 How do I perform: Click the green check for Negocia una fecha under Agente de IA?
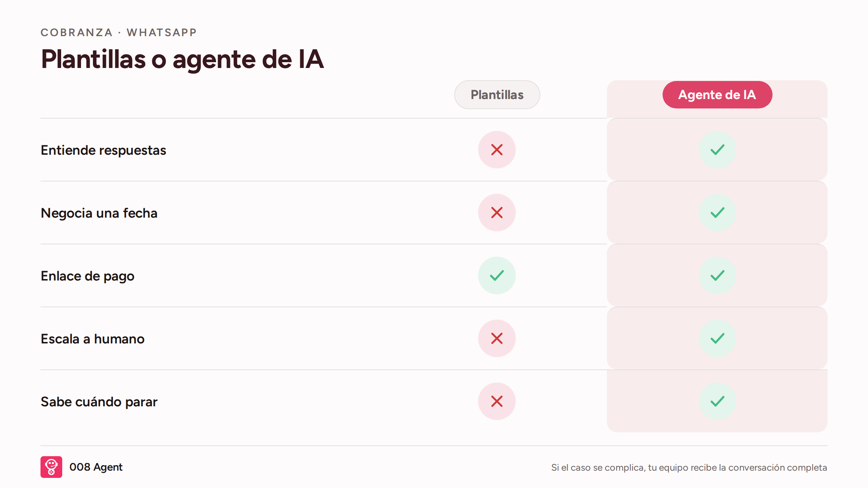pos(717,213)
